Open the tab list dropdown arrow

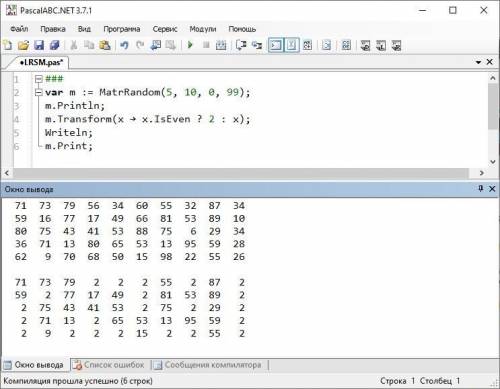coord(478,62)
